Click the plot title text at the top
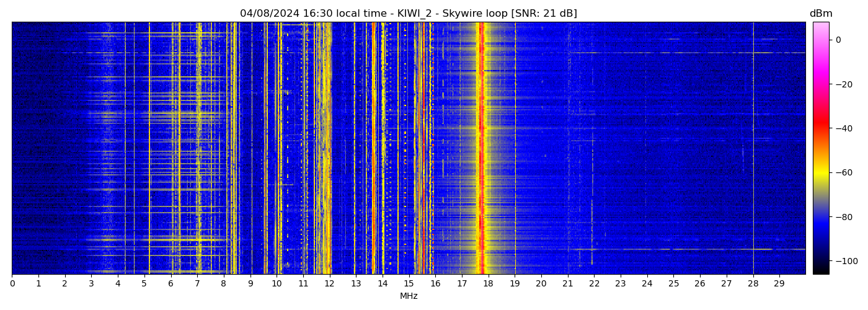The height and width of the screenshot is (310, 868). coord(409,14)
